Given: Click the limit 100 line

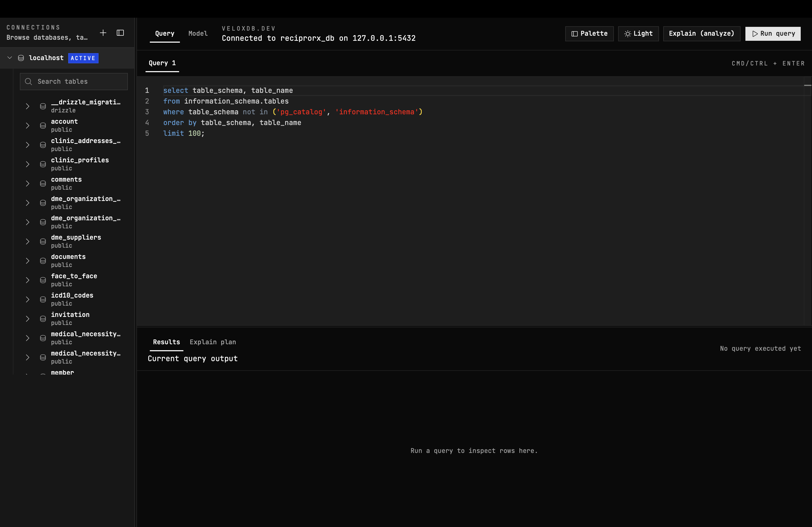Looking at the screenshot, I should click(184, 133).
